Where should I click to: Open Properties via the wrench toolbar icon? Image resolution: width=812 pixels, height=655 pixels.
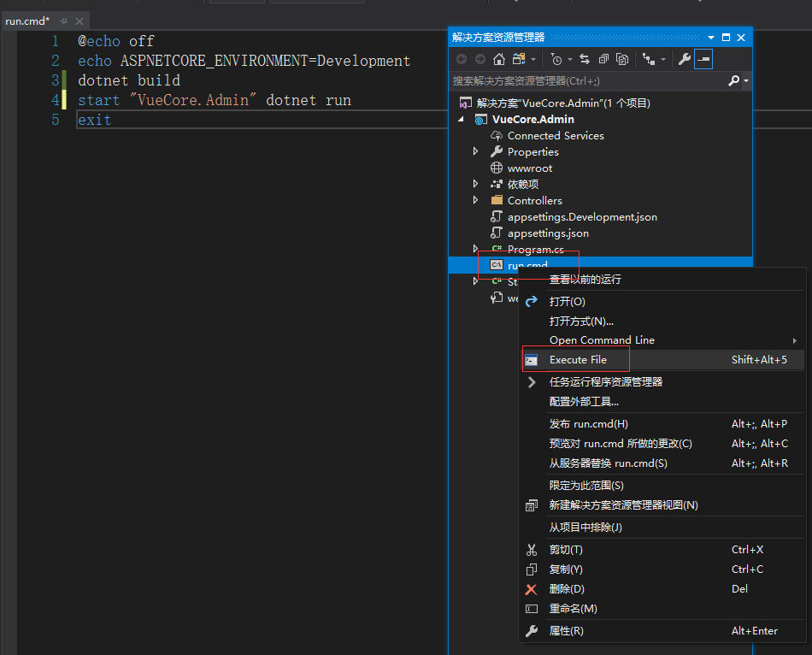click(684, 59)
